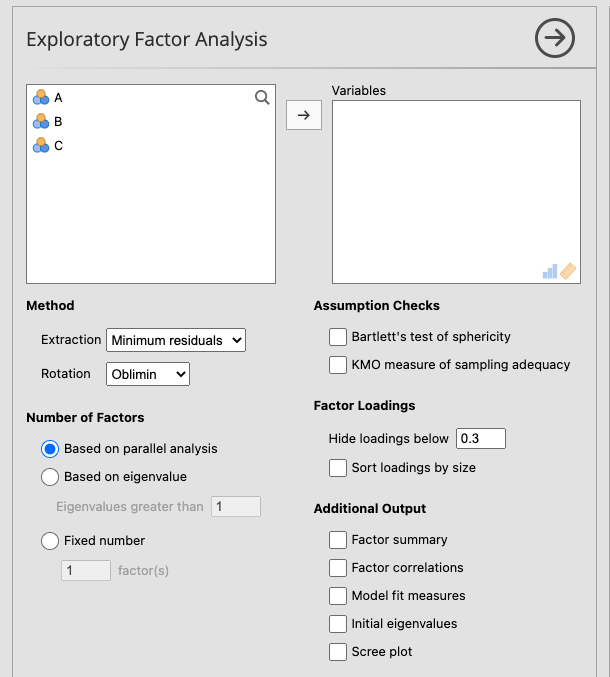Viewport: 610px width, 677px height.
Task: Click the arrow to move variables right
Action: [304, 115]
